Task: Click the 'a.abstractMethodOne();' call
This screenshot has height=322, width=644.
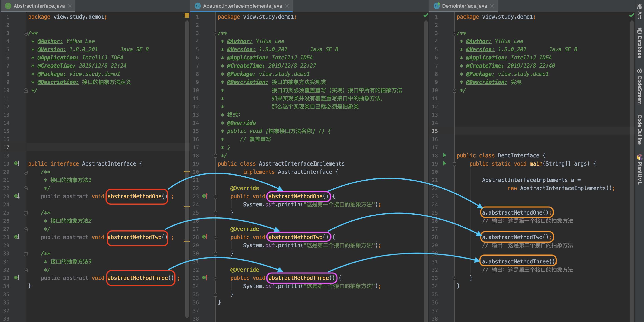Action: point(517,212)
